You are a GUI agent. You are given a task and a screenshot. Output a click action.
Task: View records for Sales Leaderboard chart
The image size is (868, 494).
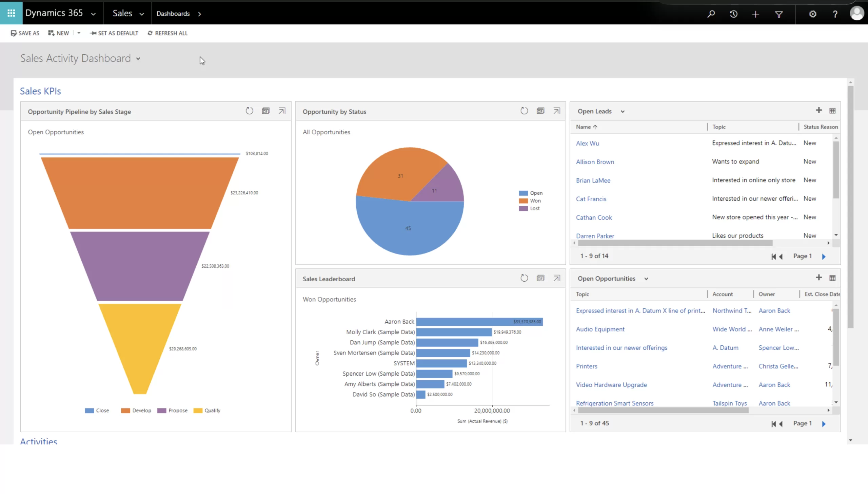click(x=540, y=278)
